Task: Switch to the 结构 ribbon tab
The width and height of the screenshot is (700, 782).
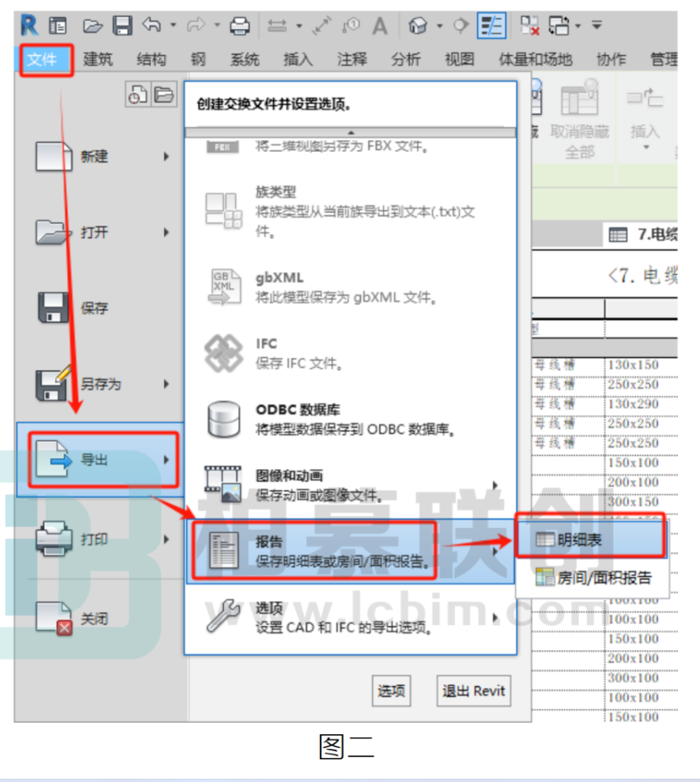Action: [152, 60]
